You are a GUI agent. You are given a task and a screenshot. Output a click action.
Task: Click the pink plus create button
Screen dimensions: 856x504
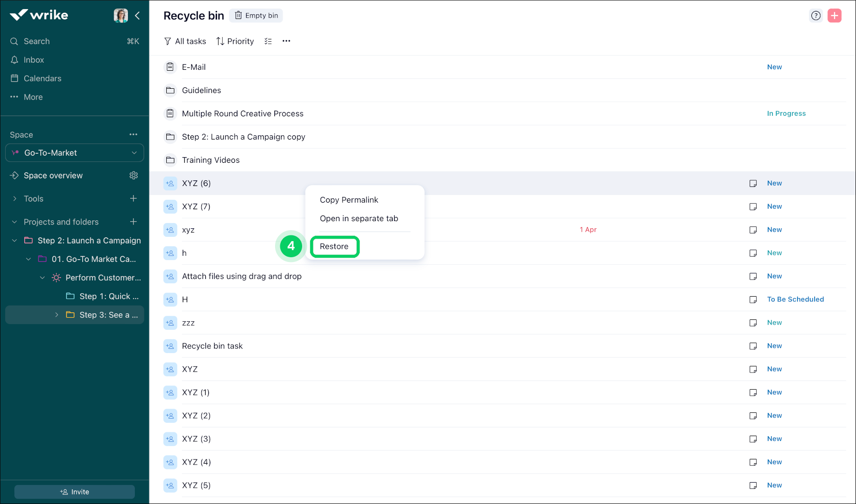pos(834,16)
